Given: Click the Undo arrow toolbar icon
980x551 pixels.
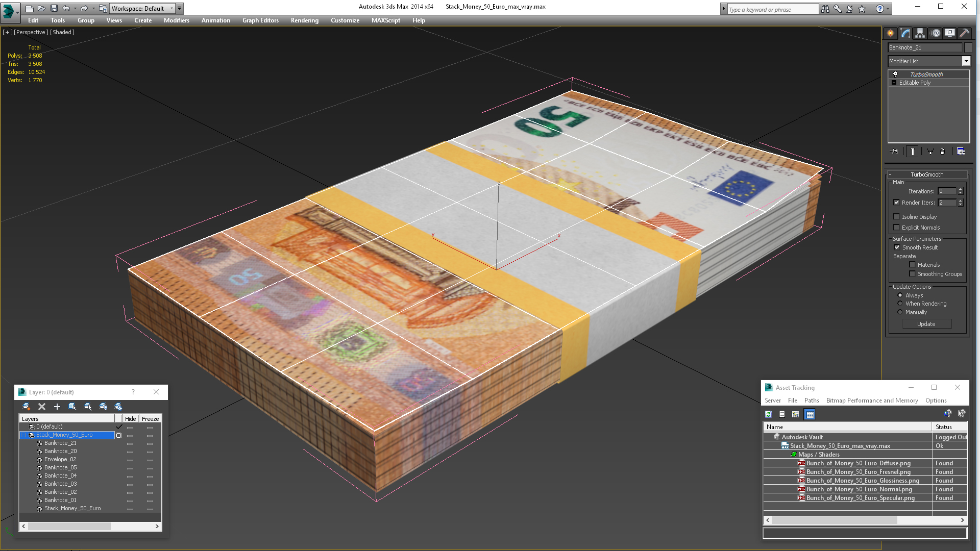Looking at the screenshot, I should [66, 9].
